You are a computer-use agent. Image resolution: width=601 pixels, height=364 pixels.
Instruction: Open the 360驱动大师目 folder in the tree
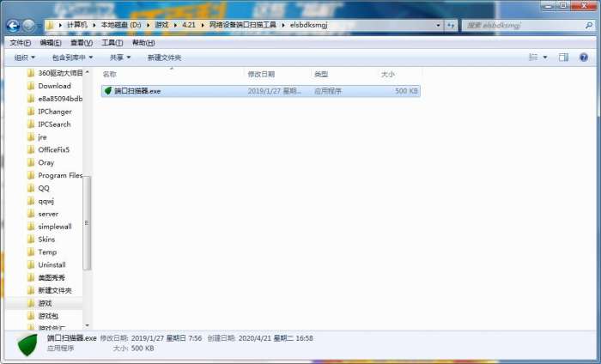point(56,73)
